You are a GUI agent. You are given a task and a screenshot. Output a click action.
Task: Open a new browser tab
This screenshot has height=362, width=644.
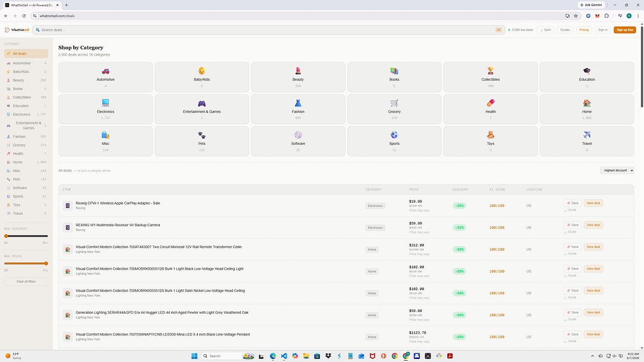(66, 5)
